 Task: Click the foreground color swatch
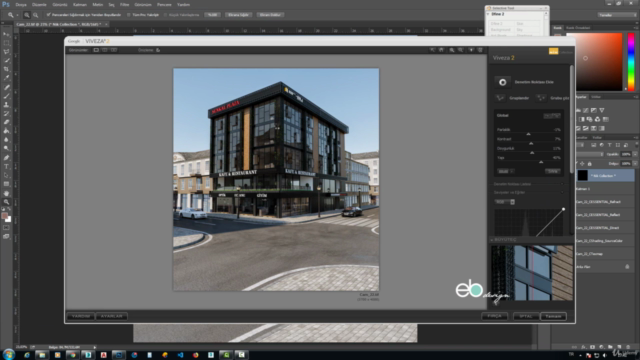point(4,216)
